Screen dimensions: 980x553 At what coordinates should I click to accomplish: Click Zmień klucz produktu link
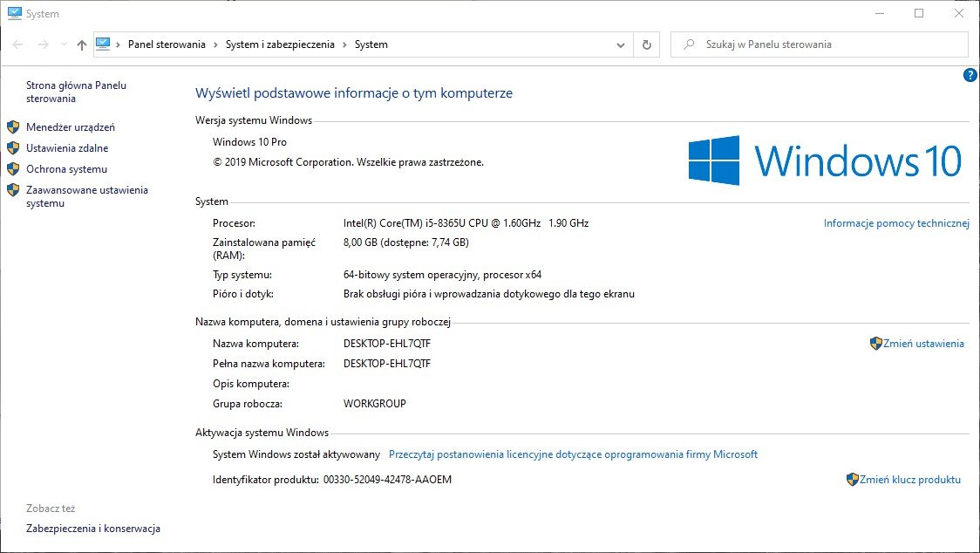(x=910, y=480)
